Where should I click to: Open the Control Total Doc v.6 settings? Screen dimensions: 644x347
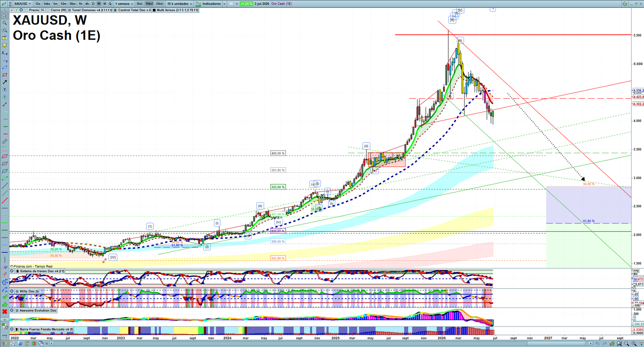point(132,10)
